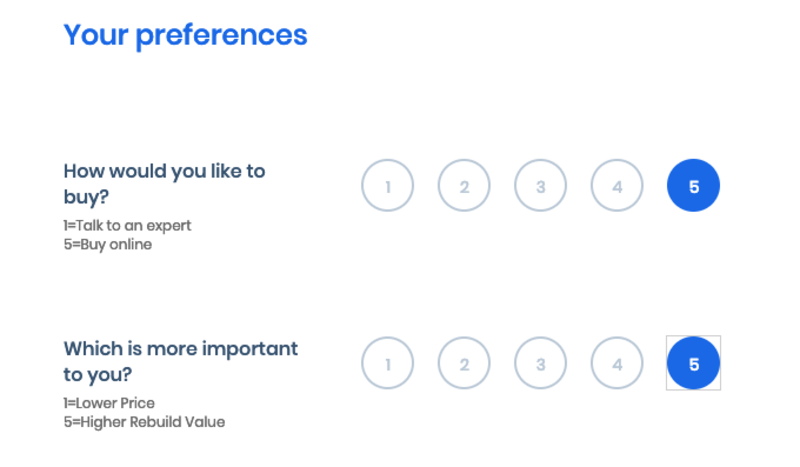The height and width of the screenshot is (467, 800).
Task: Click the selected 5 for importance question
Action: click(693, 363)
